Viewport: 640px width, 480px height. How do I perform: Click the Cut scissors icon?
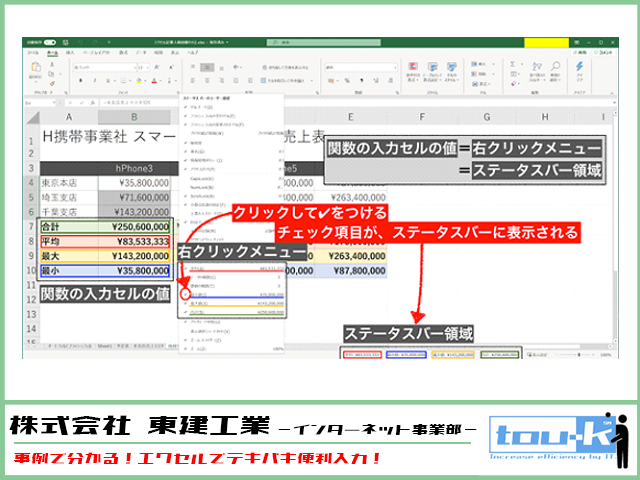click(x=52, y=64)
